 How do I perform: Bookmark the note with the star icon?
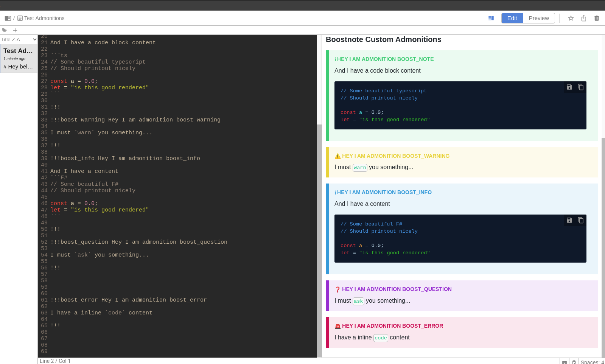[571, 18]
